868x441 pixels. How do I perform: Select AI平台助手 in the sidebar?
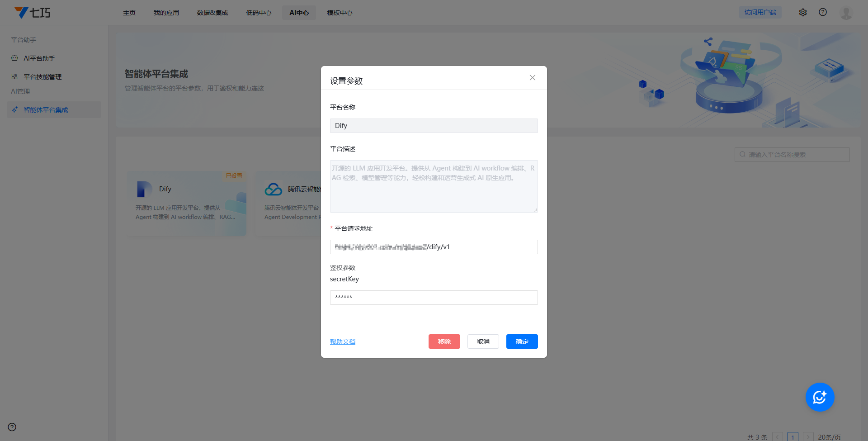(39, 58)
